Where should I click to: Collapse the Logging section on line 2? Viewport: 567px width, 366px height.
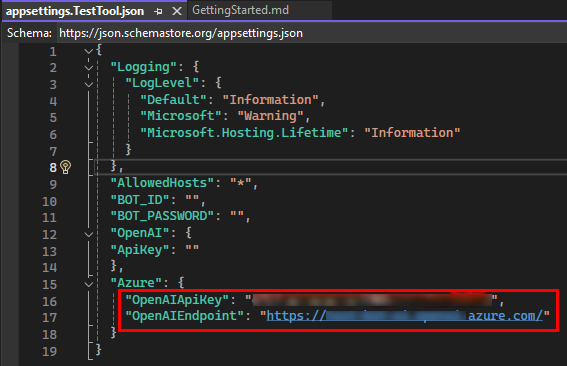[89, 68]
